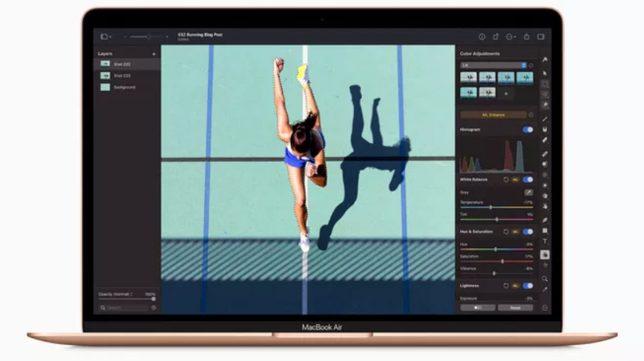
Task: Select the Shot 023 layer
Action: 127,75
